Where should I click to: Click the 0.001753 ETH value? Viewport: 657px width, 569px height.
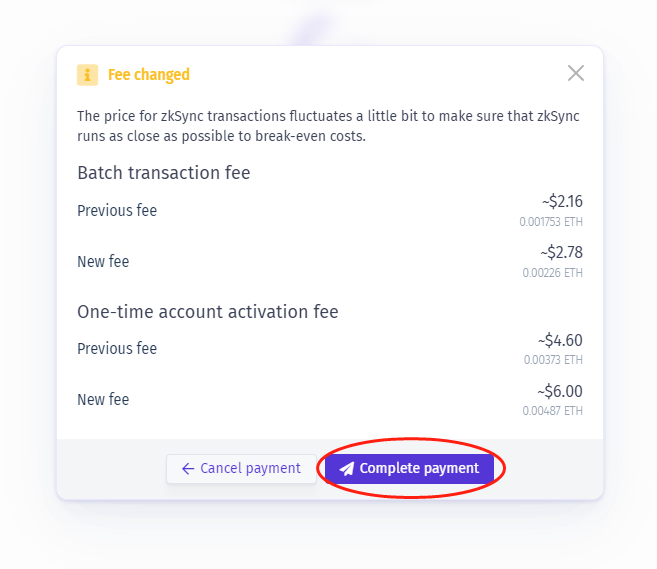click(551, 222)
